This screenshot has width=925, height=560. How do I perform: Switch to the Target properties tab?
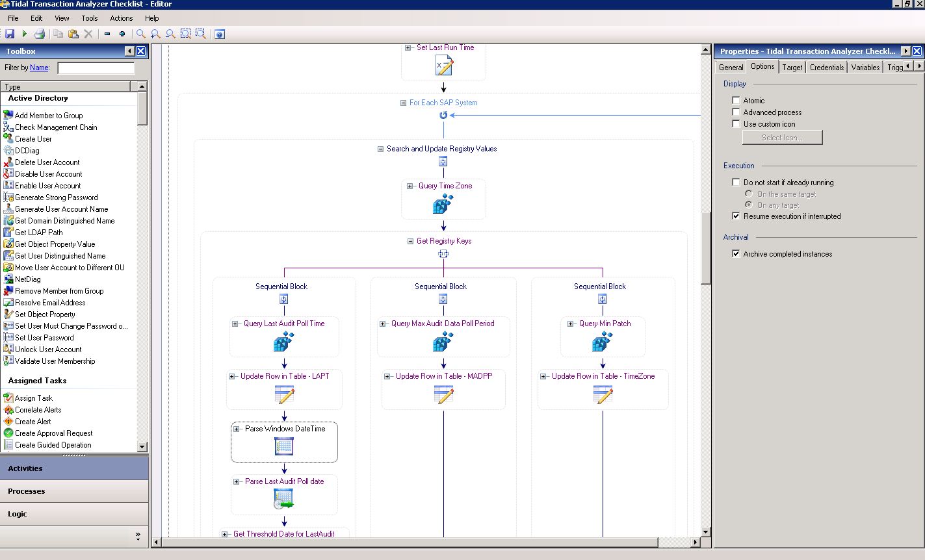[x=792, y=67]
